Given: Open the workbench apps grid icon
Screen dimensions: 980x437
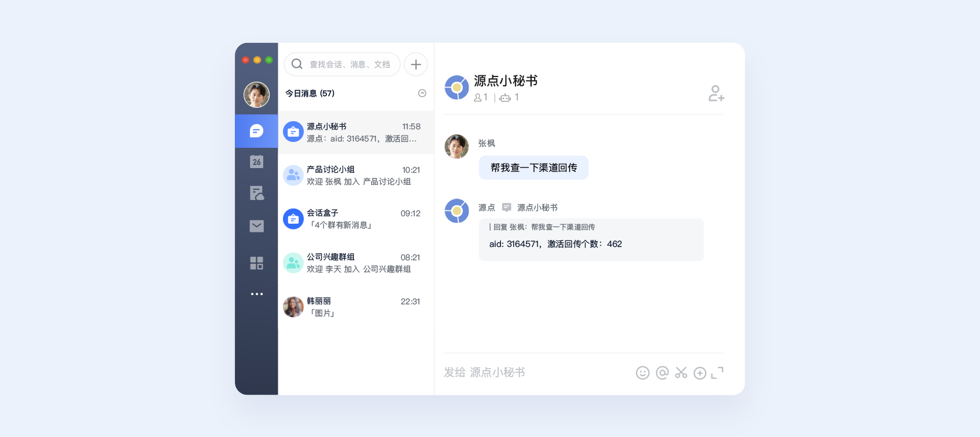Looking at the screenshot, I should click(x=256, y=263).
